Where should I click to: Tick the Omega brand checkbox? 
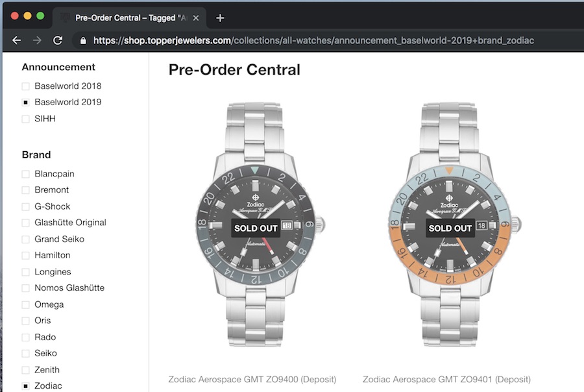pyautogui.click(x=26, y=305)
